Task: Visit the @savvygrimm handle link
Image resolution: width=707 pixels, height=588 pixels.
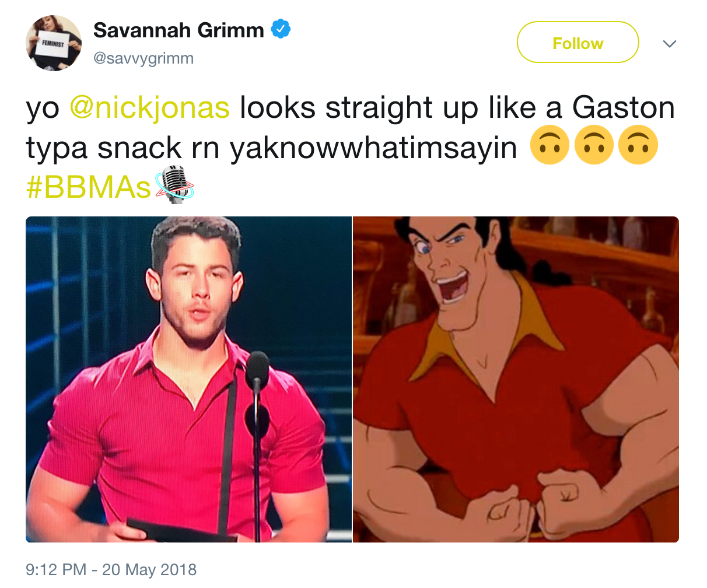Action: coord(143,58)
